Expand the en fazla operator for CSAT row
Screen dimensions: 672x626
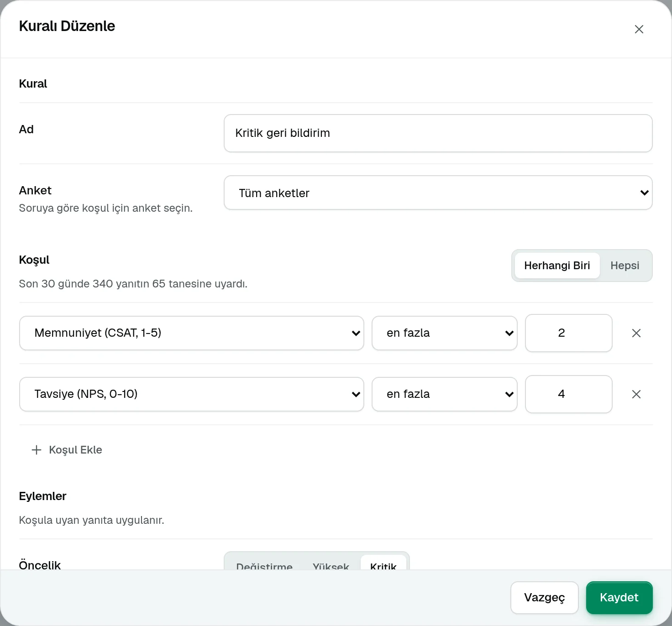444,333
